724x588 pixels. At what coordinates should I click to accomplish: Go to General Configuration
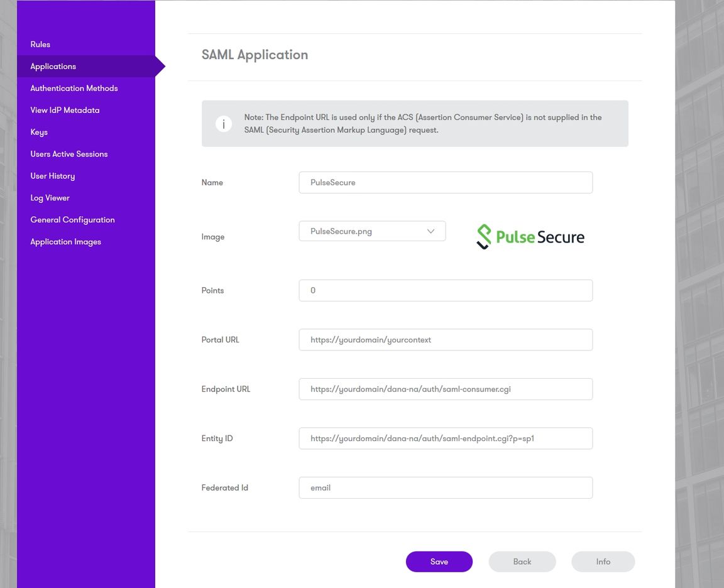pos(72,219)
